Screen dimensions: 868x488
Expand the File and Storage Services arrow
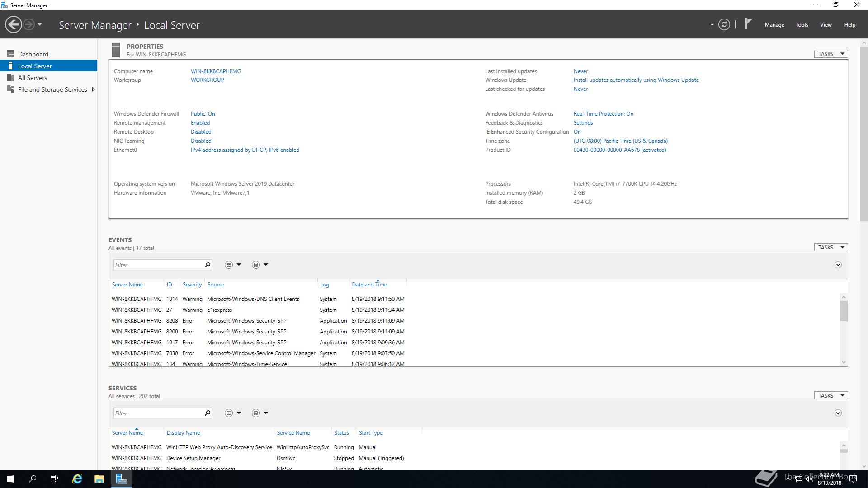pyautogui.click(x=93, y=89)
